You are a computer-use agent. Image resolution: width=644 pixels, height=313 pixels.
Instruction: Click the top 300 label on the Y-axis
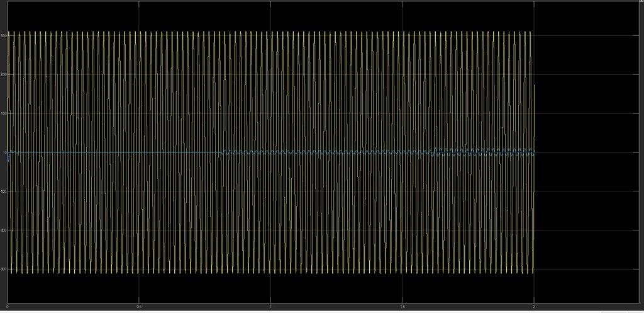[3, 36]
